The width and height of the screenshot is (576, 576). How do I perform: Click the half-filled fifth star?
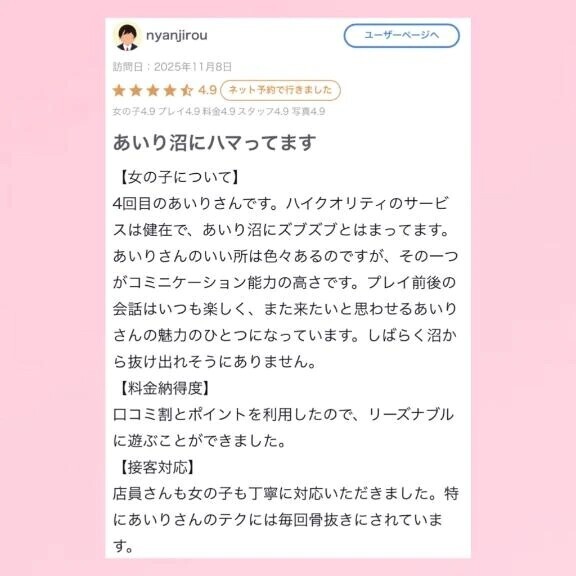(x=187, y=90)
